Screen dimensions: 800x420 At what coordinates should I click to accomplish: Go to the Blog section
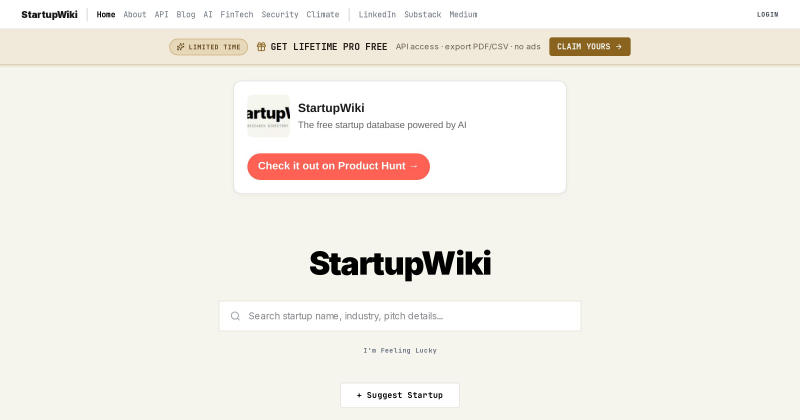tap(186, 14)
